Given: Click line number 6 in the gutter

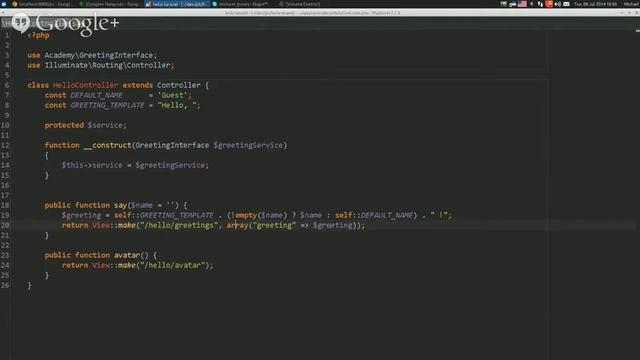Looking at the screenshot, I should tap(7, 85).
